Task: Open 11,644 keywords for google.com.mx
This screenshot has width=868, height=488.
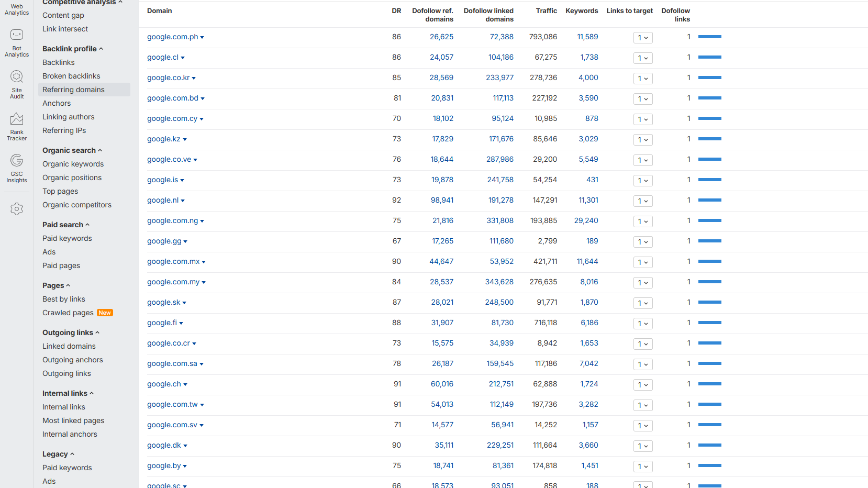Action: 587,261
